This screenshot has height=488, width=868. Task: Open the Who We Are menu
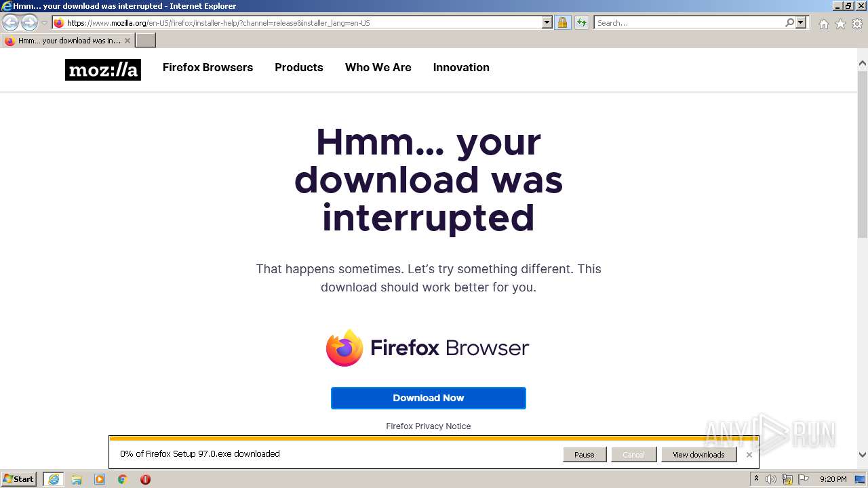click(378, 67)
